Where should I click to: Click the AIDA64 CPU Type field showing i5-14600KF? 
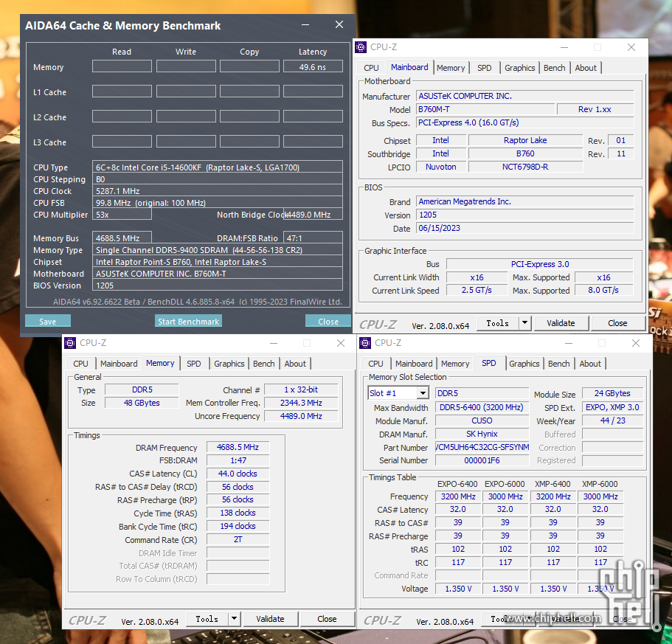pos(218,167)
